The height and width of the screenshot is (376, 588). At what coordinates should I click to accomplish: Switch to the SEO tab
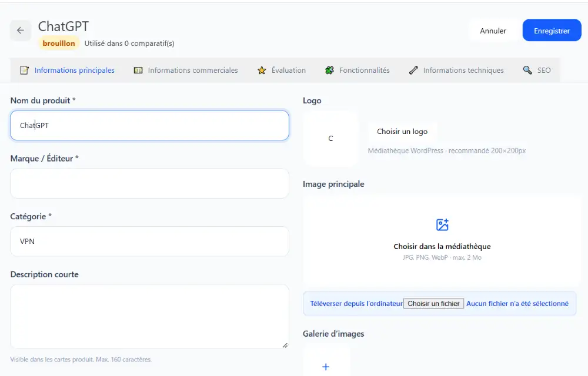[x=537, y=70]
